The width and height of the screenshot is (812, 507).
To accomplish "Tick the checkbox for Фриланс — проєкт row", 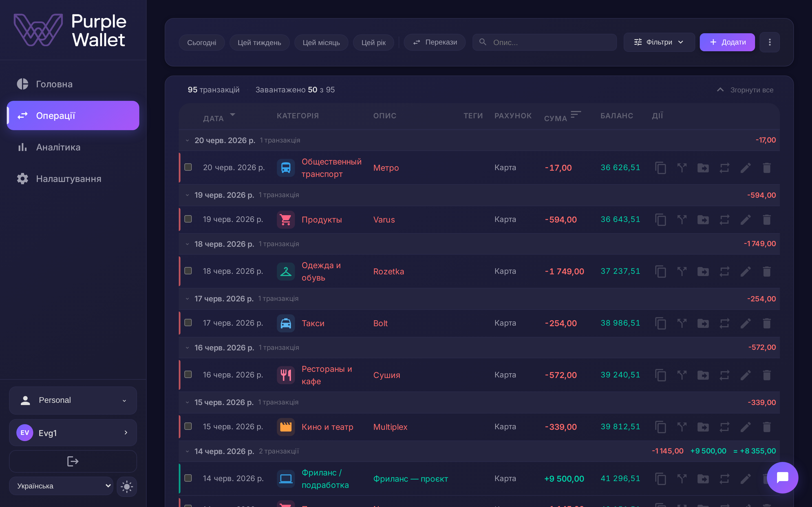I will [x=188, y=478].
